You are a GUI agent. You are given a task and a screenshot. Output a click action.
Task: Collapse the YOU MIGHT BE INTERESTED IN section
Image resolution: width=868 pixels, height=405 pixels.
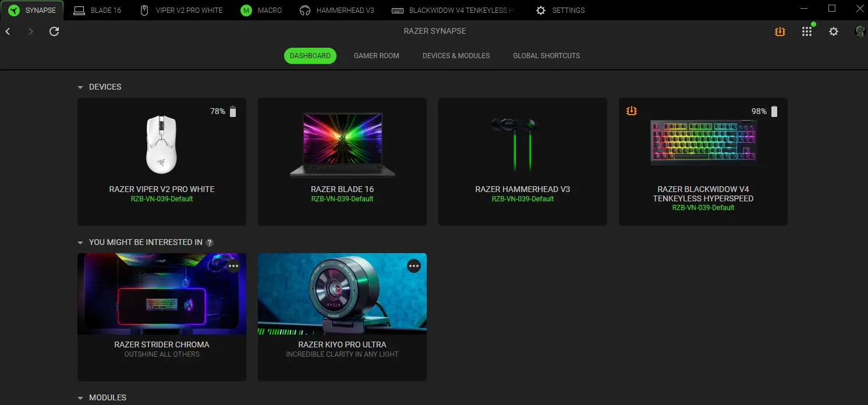pos(80,242)
